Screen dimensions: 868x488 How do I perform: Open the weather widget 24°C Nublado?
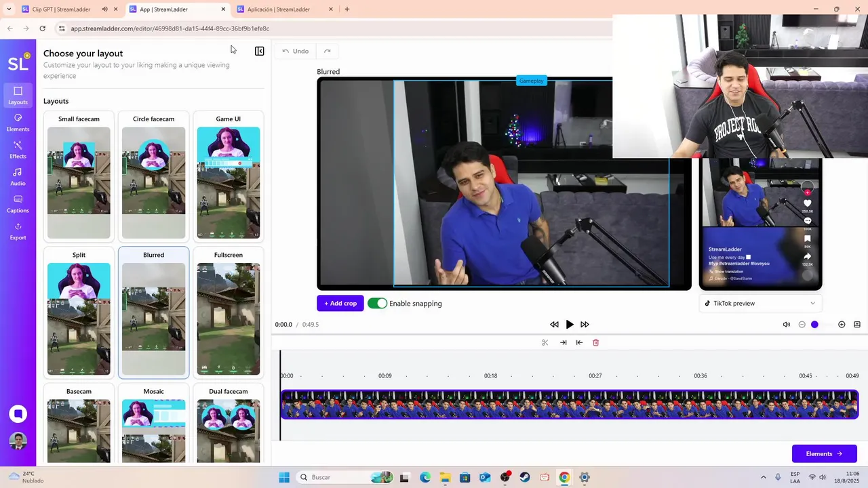coord(26,477)
